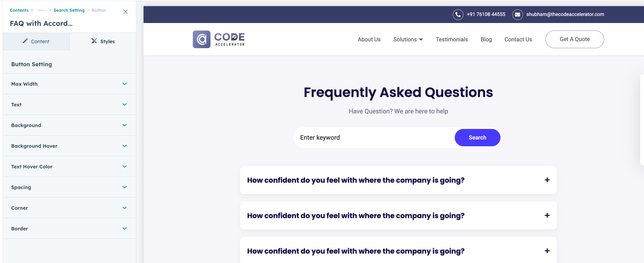Click the email envelope icon
644x263 pixels.
(x=517, y=15)
